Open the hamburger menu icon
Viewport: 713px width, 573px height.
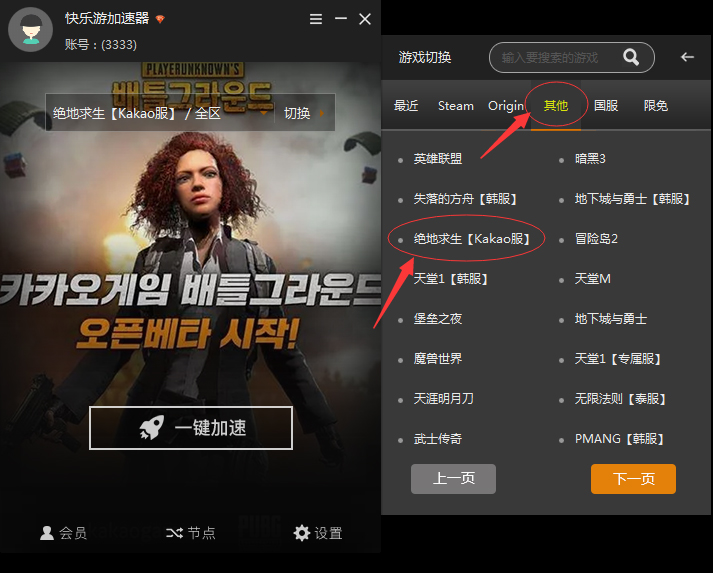pyautogui.click(x=316, y=19)
